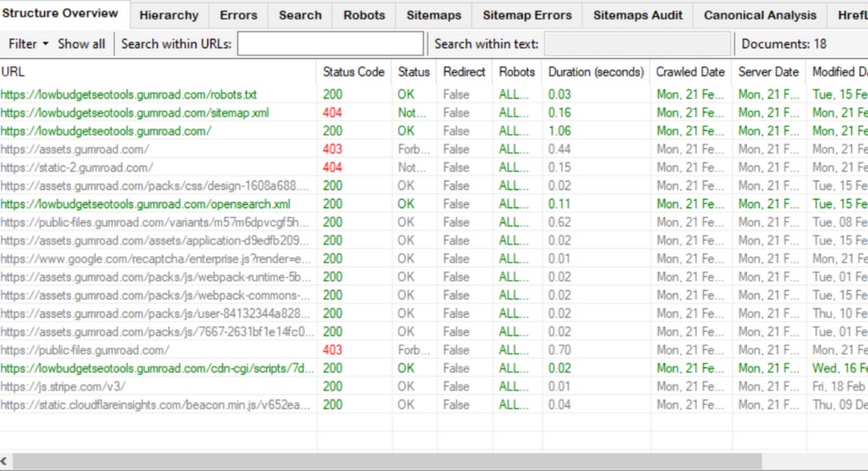
Task: Sort by the Status column header
Action: (414, 72)
